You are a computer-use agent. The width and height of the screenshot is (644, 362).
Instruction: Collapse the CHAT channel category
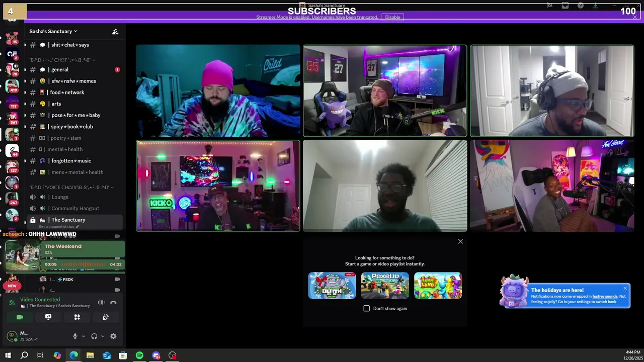coord(62,60)
